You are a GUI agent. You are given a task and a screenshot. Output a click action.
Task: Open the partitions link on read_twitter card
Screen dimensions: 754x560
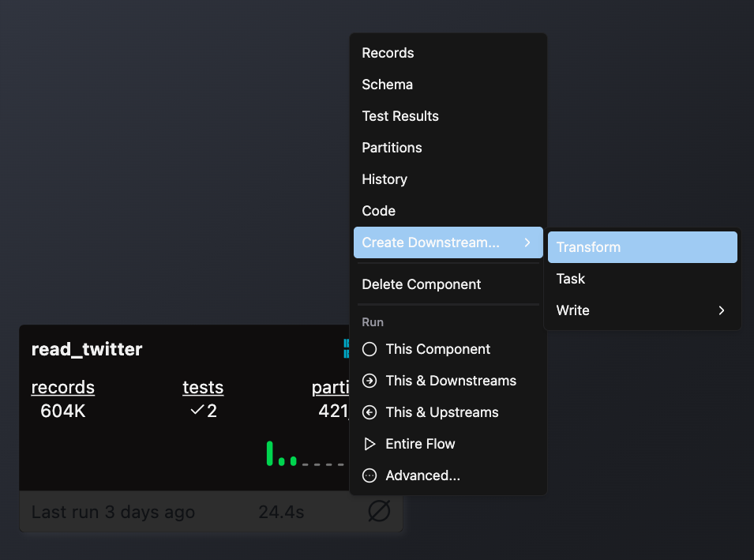pos(330,387)
